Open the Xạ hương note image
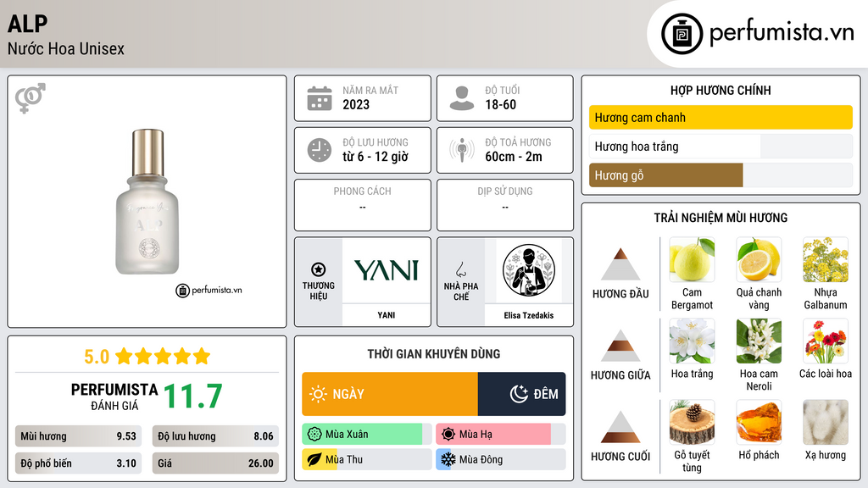868x488 pixels. tap(826, 422)
